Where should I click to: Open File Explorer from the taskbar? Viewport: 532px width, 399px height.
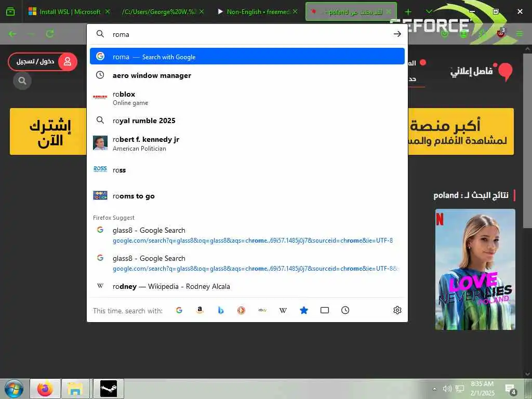(x=75, y=389)
